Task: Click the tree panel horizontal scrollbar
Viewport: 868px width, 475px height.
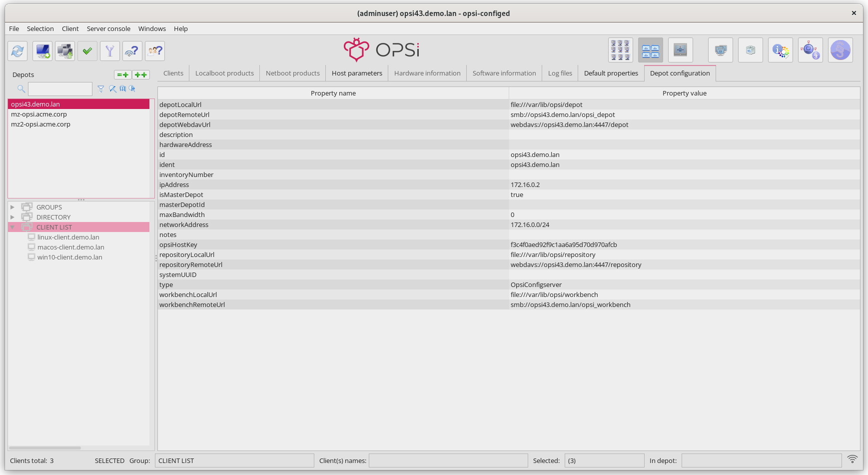Action: tap(45, 447)
